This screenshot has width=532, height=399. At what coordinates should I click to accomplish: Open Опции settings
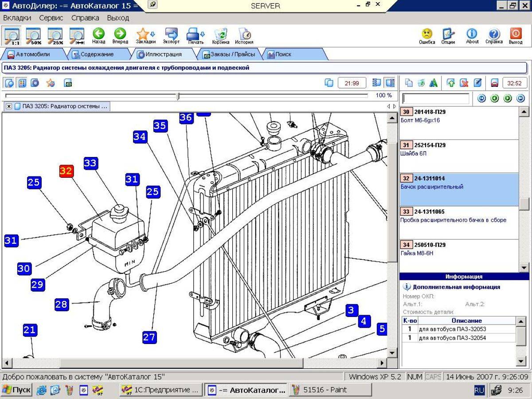448,36
